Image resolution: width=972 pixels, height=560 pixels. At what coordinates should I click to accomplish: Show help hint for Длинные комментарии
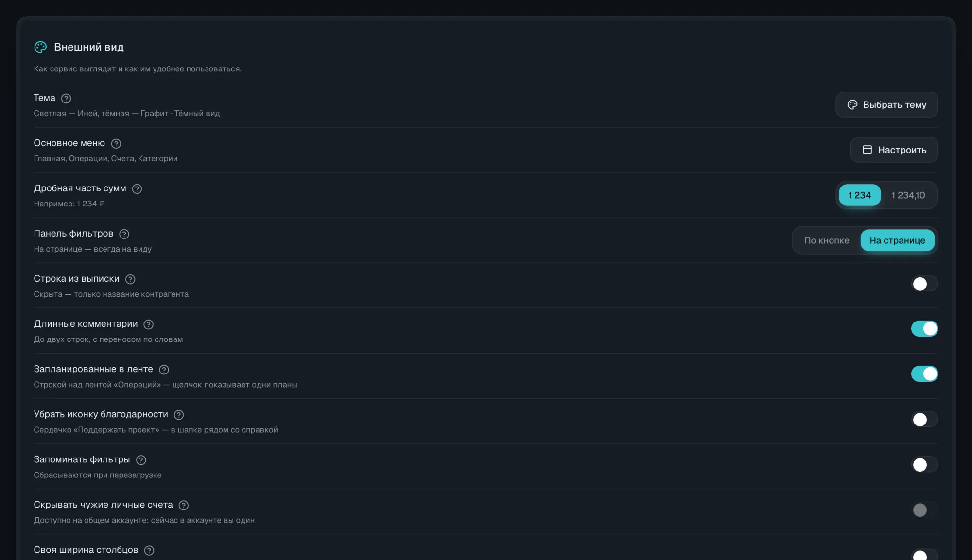click(149, 324)
